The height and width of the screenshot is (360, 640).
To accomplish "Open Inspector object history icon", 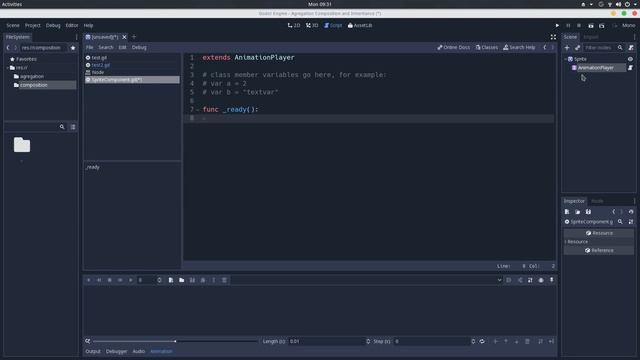I will coord(631,212).
